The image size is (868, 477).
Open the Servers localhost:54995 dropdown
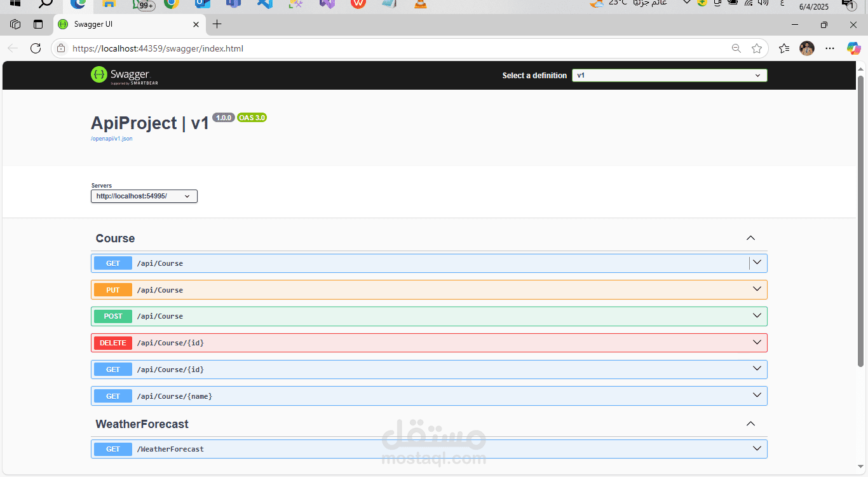(144, 197)
